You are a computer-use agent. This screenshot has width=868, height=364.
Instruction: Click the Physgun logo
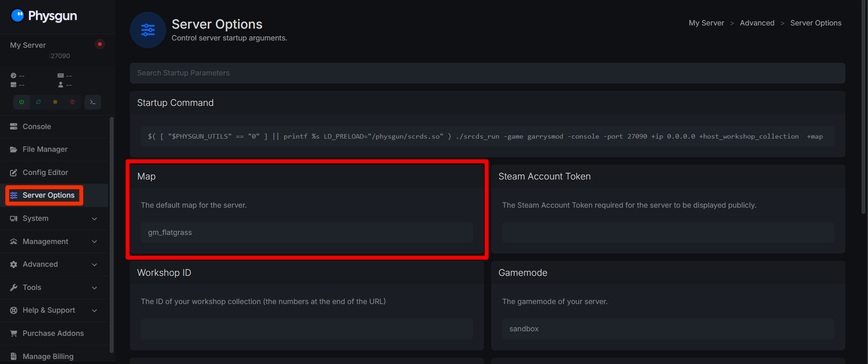[44, 16]
